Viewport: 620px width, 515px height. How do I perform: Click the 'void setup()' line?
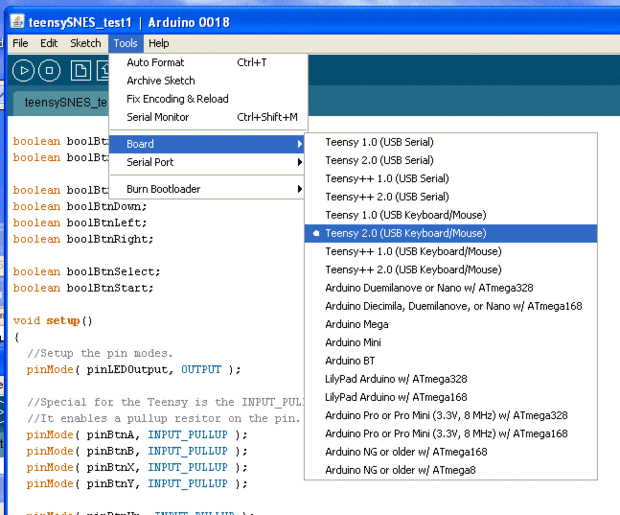tap(53, 320)
